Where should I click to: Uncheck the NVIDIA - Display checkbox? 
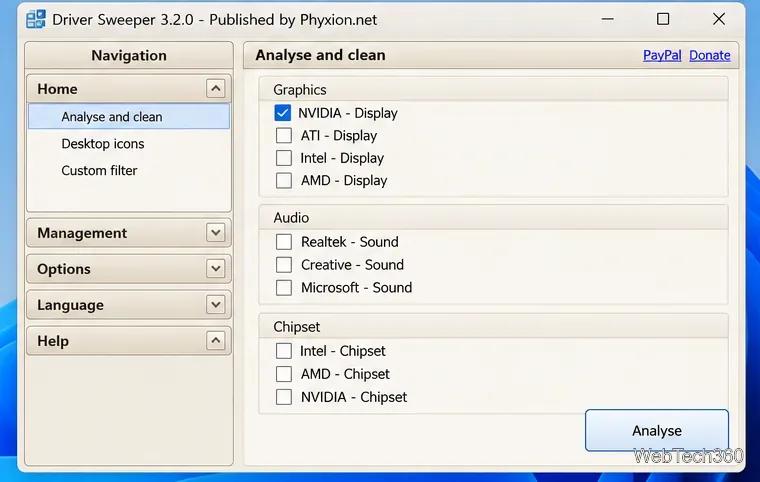pos(283,113)
